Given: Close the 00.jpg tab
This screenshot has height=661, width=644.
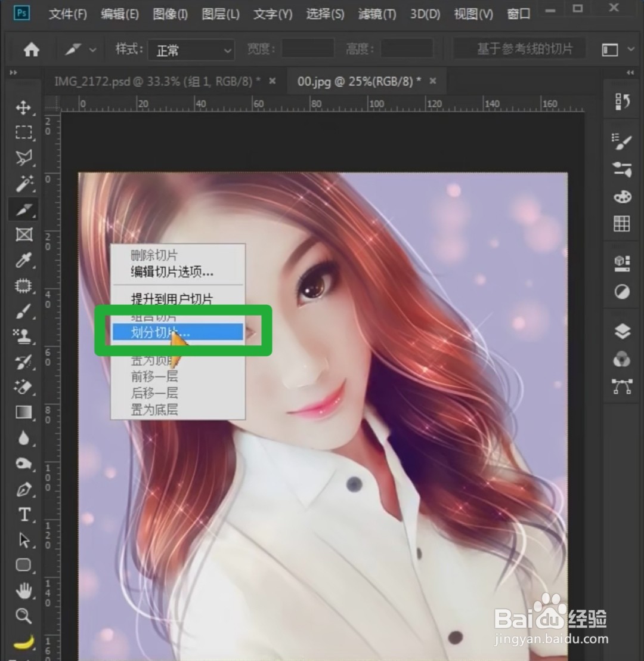Looking at the screenshot, I should [433, 81].
